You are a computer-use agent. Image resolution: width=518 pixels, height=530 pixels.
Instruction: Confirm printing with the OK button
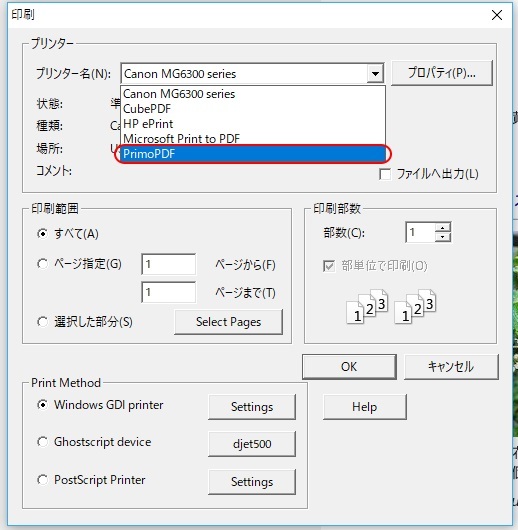point(349,367)
